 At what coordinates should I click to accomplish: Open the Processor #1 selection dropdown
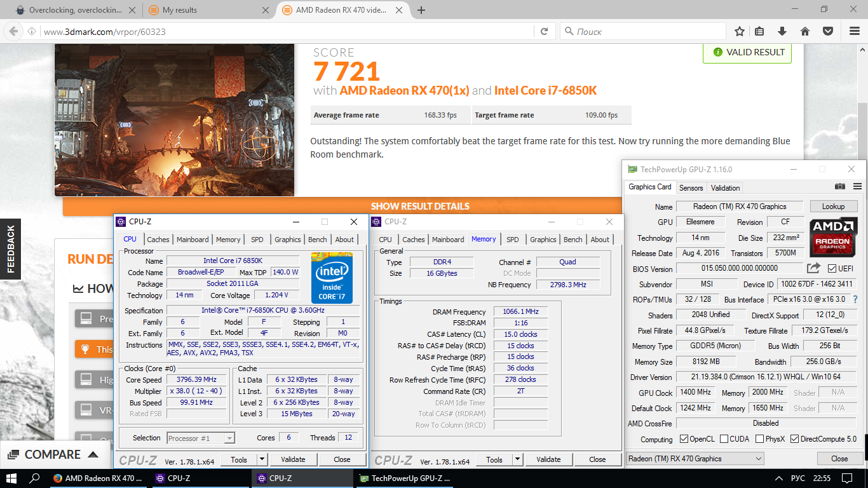[x=201, y=438]
